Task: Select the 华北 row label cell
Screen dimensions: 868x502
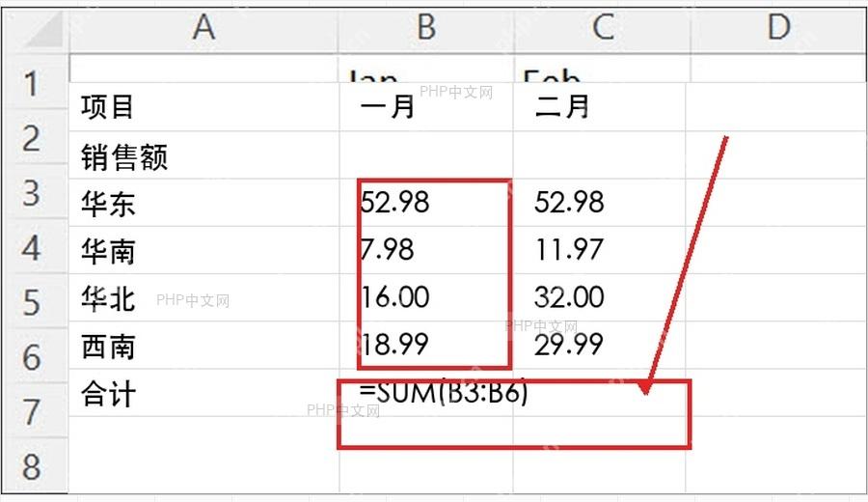Action: pyautogui.click(x=203, y=297)
